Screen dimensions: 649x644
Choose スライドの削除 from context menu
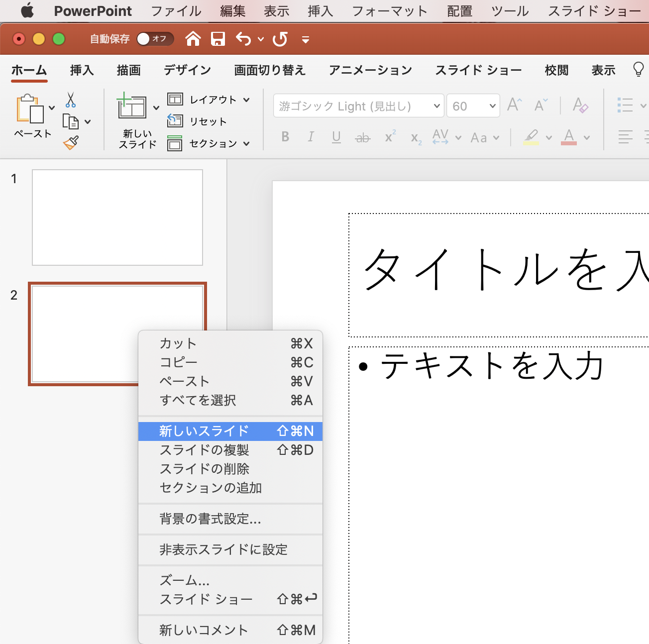[230, 469]
